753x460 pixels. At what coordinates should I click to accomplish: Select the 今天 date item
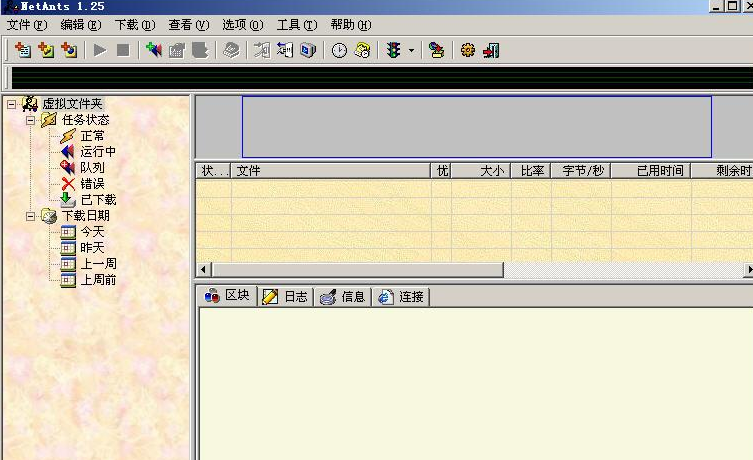pyautogui.click(x=92, y=232)
